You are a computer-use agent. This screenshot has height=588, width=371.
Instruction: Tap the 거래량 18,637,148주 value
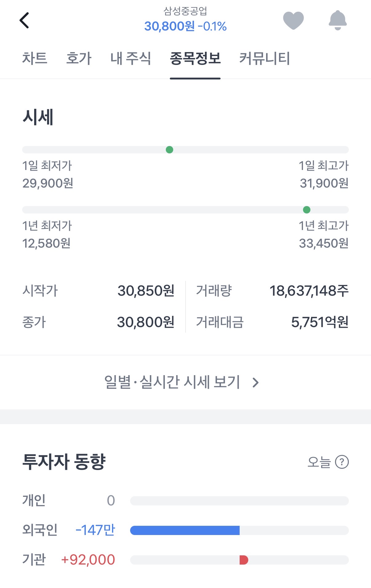coord(309,291)
